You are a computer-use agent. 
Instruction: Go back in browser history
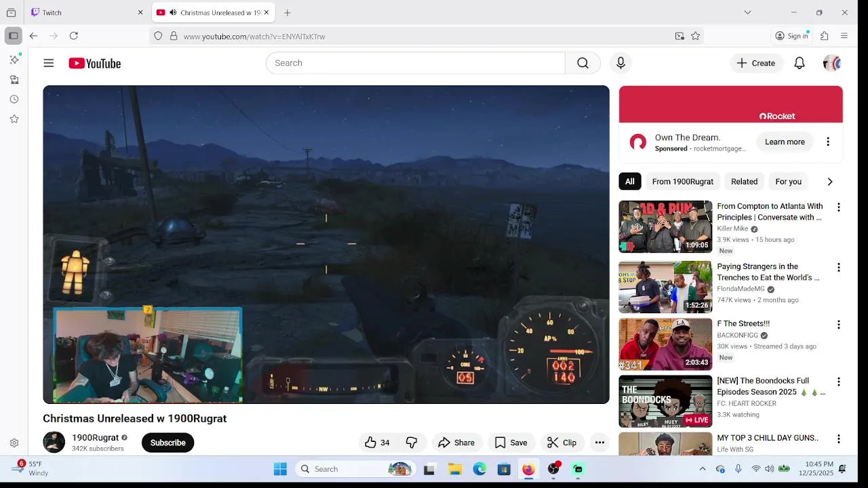tap(33, 36)
